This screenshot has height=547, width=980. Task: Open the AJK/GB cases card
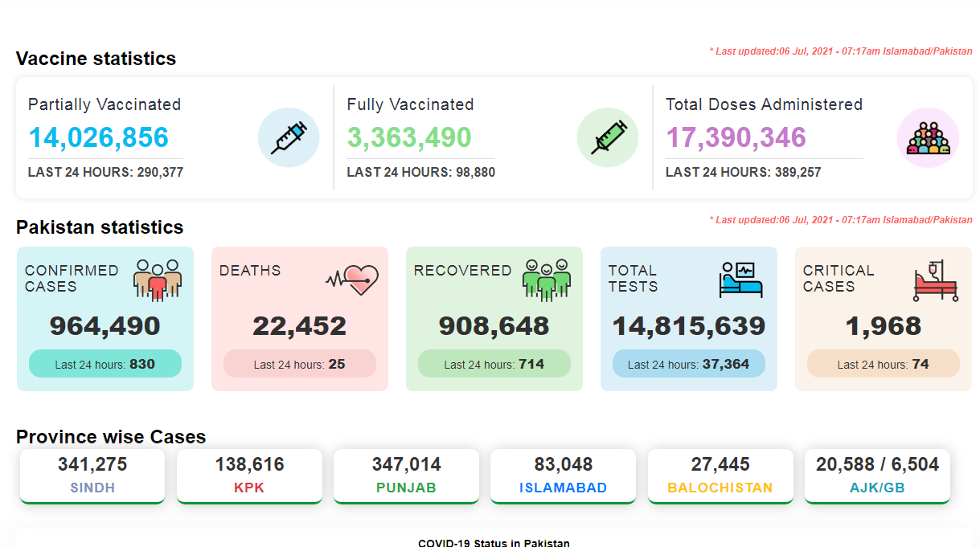pos(877,476)
